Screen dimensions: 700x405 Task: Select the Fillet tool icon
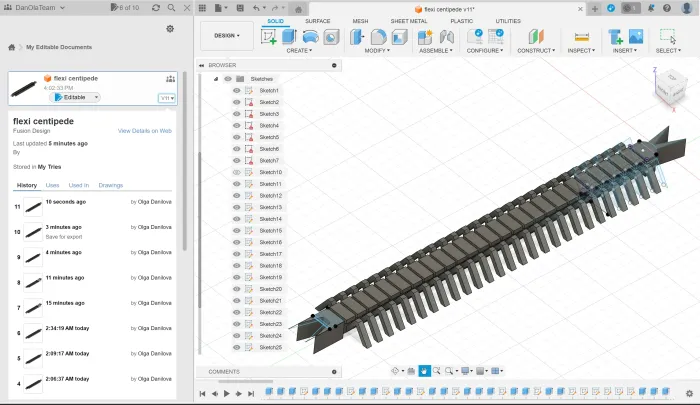378,37
